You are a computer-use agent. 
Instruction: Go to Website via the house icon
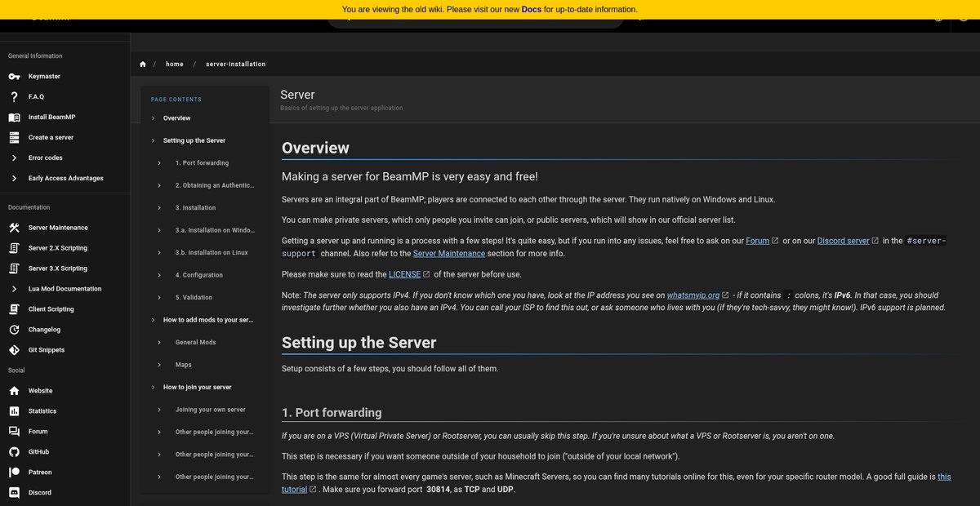(14, 391)
